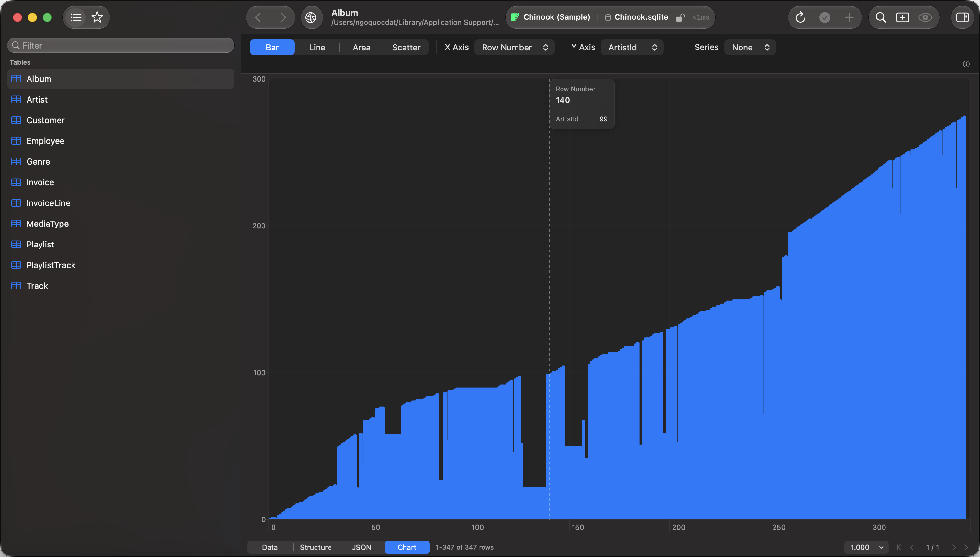The width and height of the screenshot is (980, 557).
Task: Click the chart info icon
Action: click(966, 64)
